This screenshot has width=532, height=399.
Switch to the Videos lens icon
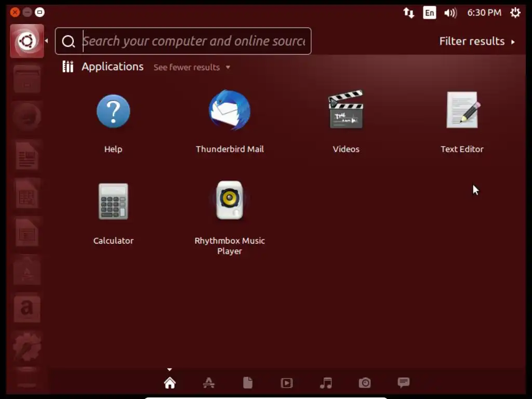[x=287, y=383]
